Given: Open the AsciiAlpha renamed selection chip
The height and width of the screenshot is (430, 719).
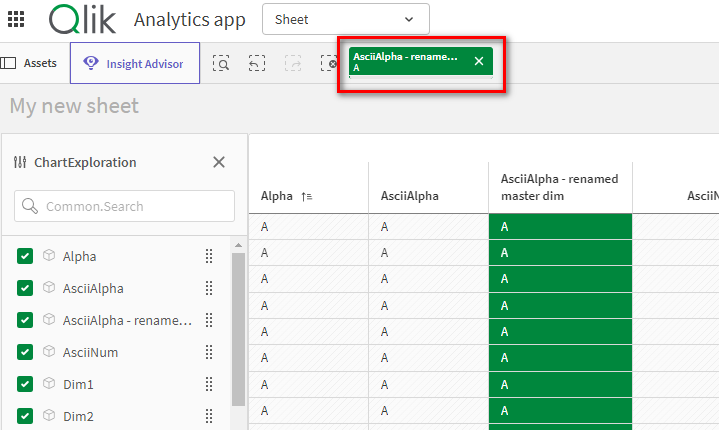Looking at the screenshot, I should tap(406, 62).
